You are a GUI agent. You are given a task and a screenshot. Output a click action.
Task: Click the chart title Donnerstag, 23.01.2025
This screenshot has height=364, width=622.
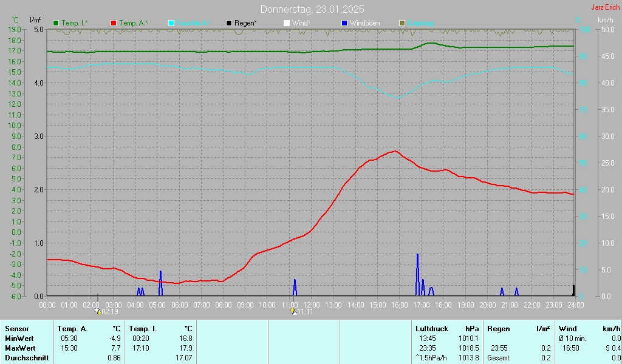coord(312,9)
